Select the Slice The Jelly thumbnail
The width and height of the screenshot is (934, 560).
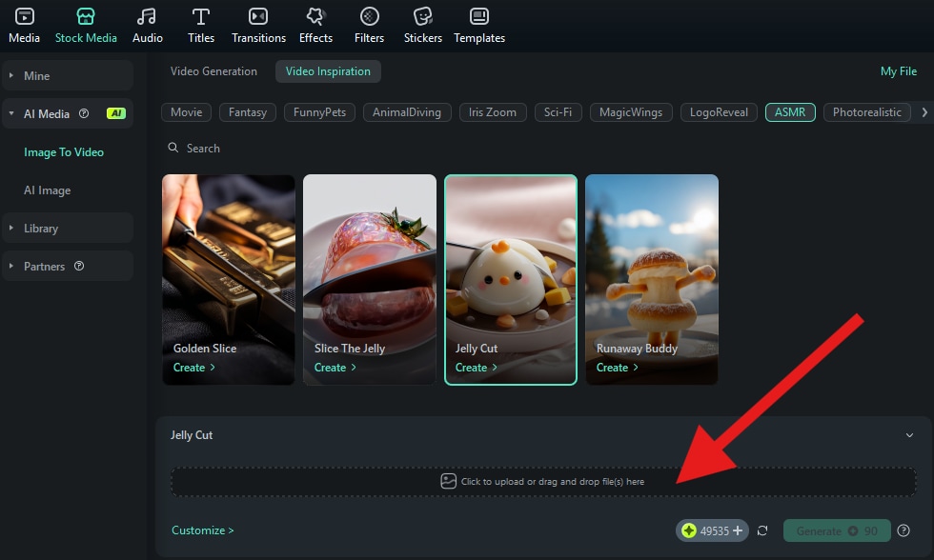click(370, 280)
